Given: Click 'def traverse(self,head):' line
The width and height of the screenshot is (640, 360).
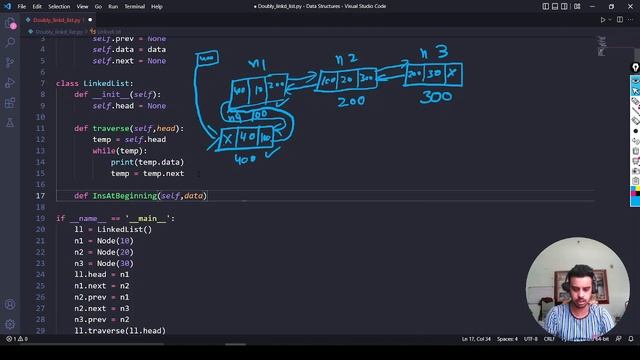Looking at the screenshot, I should click(x=129, y=128).
